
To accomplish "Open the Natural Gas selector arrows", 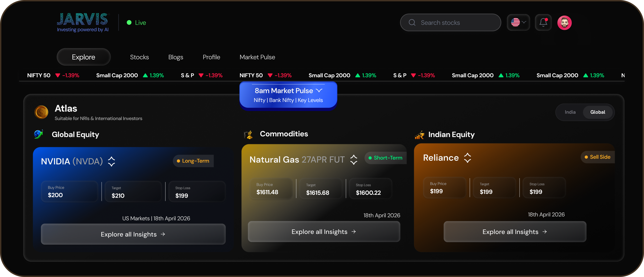I will 354,160.
